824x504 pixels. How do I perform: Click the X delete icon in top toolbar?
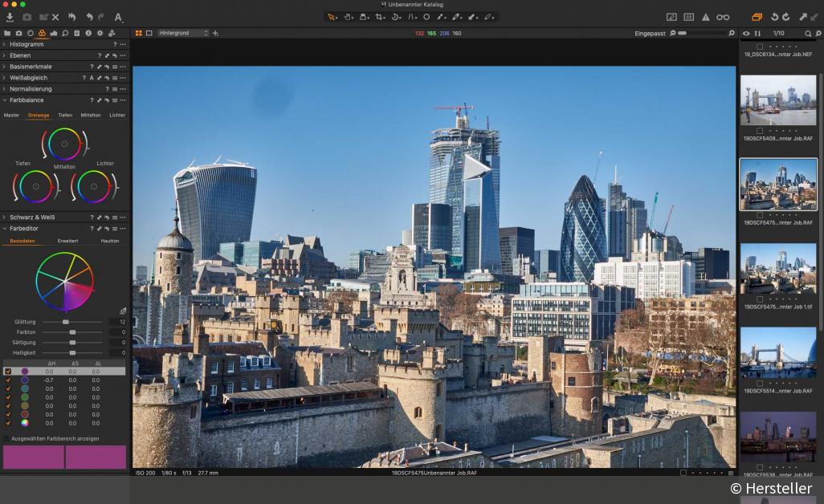tap(55, 18)
